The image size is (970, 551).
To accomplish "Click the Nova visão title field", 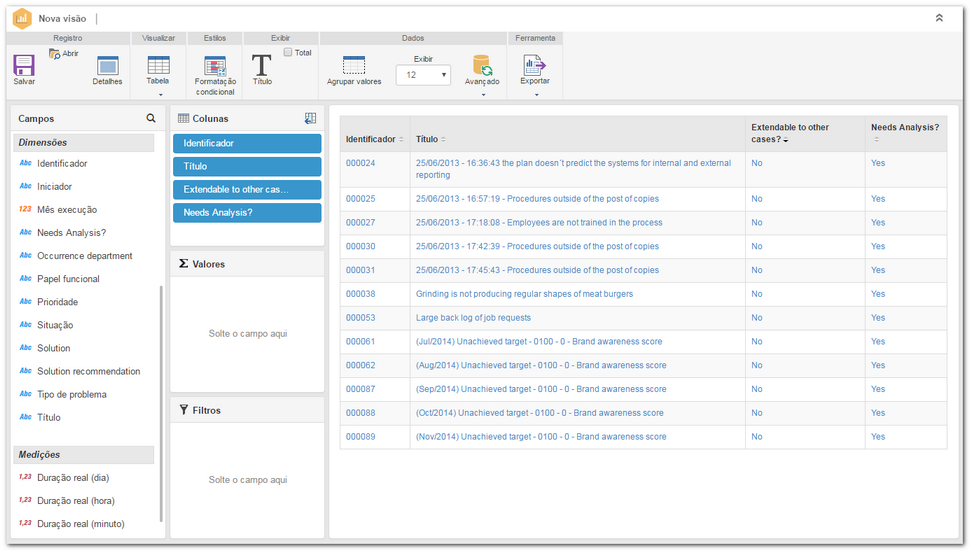I will tap(62, 19).
